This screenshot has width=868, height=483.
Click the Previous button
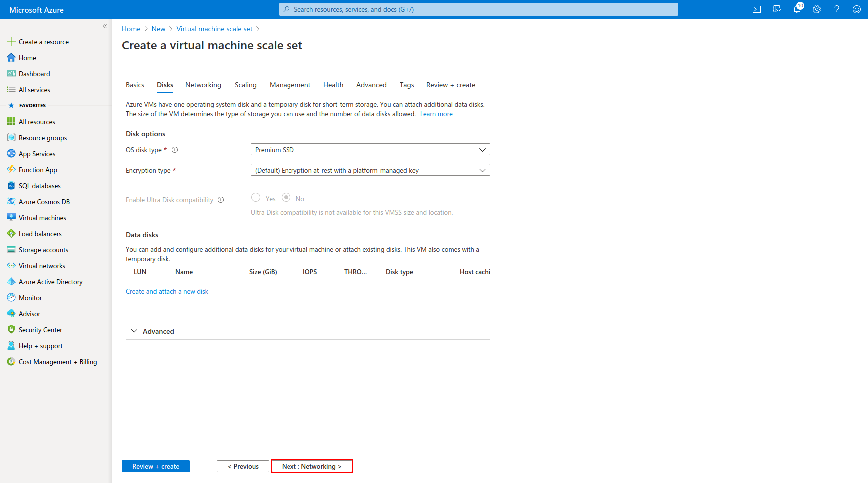click(243, 466)
